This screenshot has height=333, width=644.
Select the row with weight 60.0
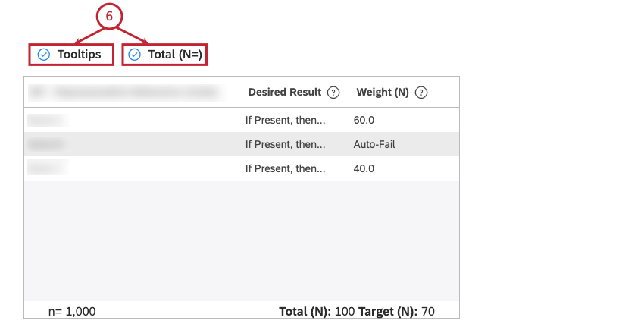pos(242,120)
